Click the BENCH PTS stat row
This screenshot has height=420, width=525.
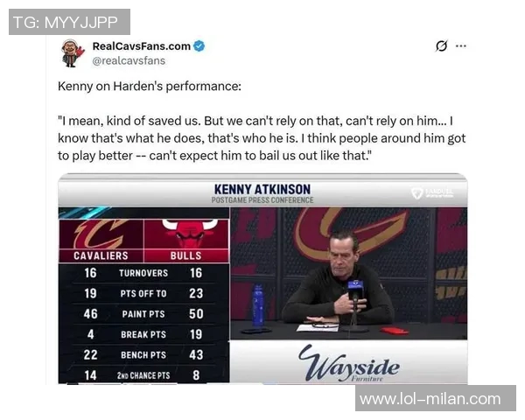(143, 354)
